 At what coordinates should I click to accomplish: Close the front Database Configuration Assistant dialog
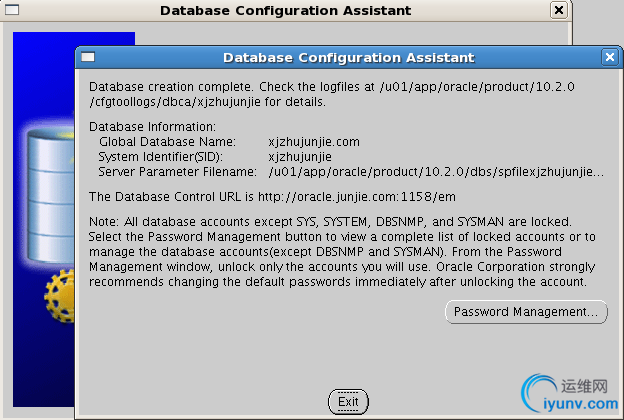[x=610, y=58]
